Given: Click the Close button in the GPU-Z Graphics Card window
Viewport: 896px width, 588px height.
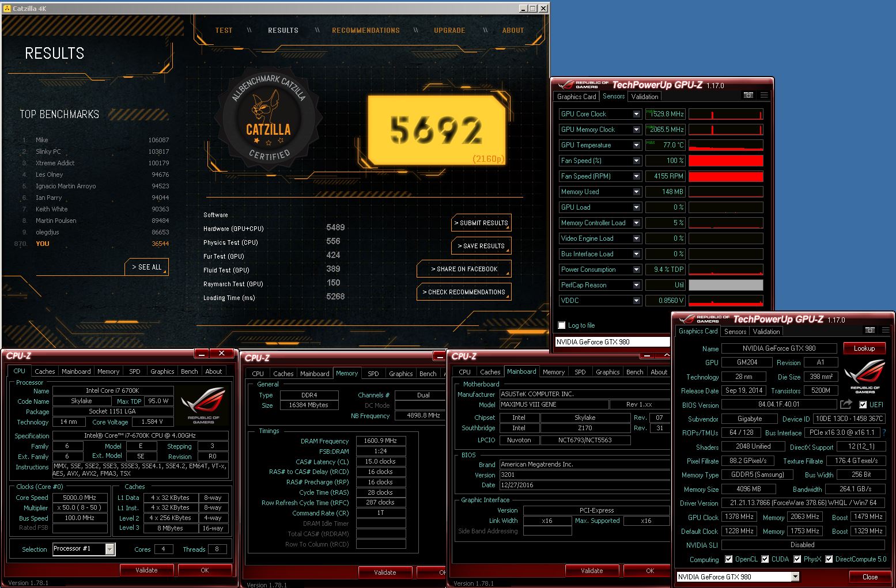Looking at the screenshot, I should click(870, 576).
